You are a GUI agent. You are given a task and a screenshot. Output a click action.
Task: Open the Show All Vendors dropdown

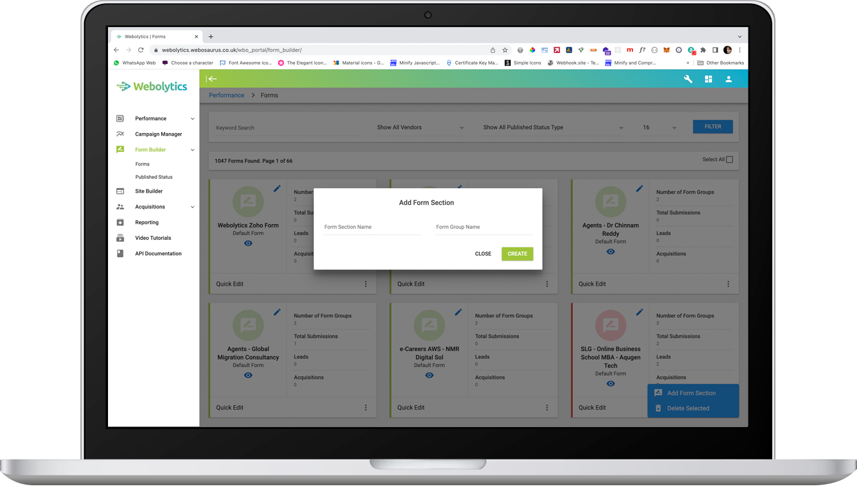coord(420,128)
